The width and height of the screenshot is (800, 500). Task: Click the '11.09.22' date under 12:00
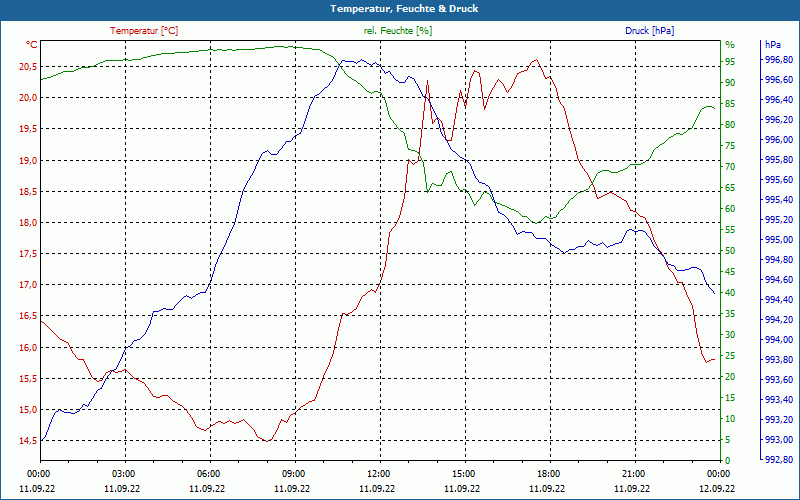377,489
